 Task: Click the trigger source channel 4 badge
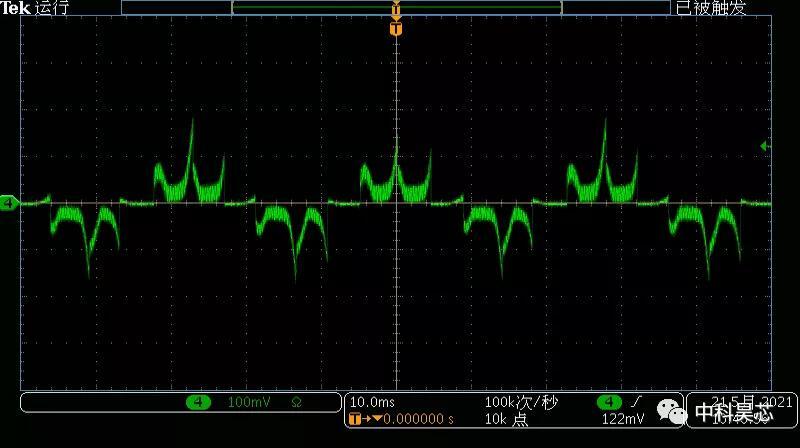pos(609,402)
